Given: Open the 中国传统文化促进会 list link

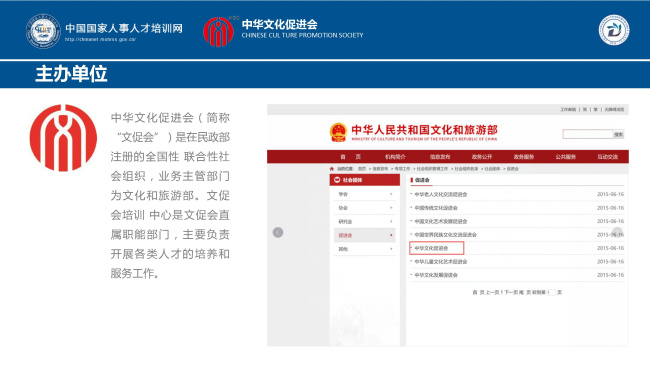Looking at the screenshot, I should point(436,208).
